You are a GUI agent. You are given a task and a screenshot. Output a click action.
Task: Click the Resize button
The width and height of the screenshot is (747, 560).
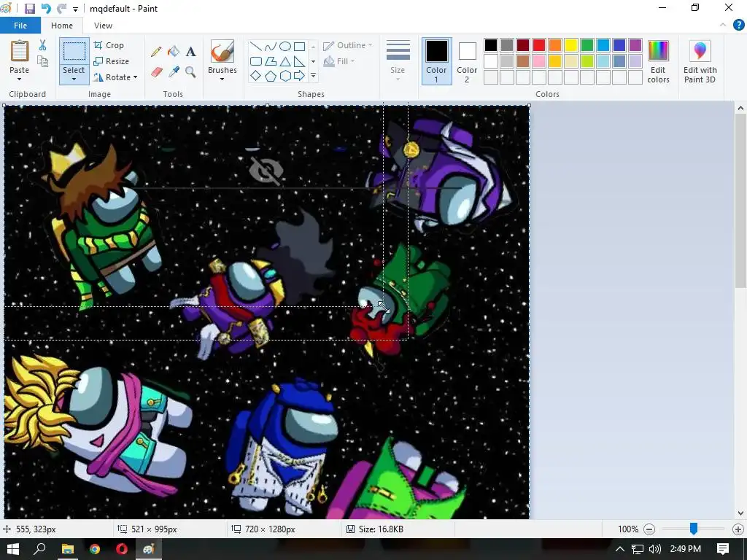click(x=111, y=61)
